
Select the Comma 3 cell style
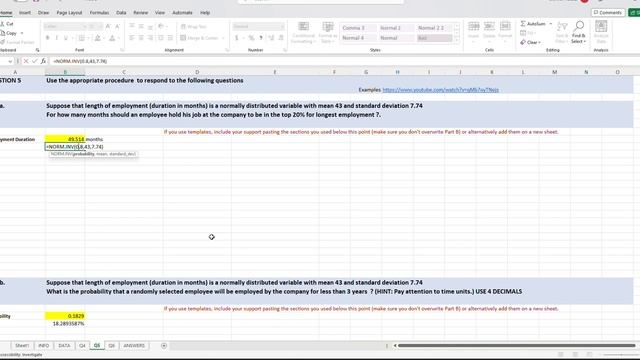(x=358, y=28)
